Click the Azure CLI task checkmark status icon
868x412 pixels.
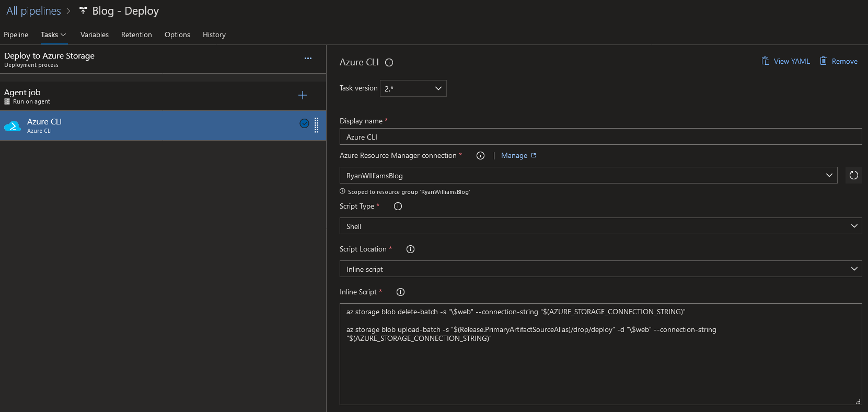pos(304,123)
